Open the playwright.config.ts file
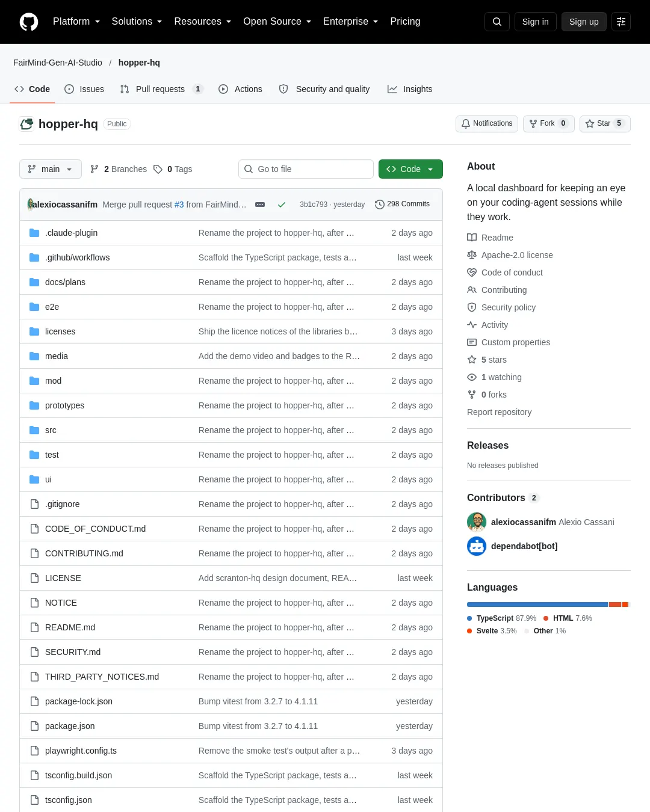Image resolution: width=650 pixels, height=812 pixels. point(81,751)
